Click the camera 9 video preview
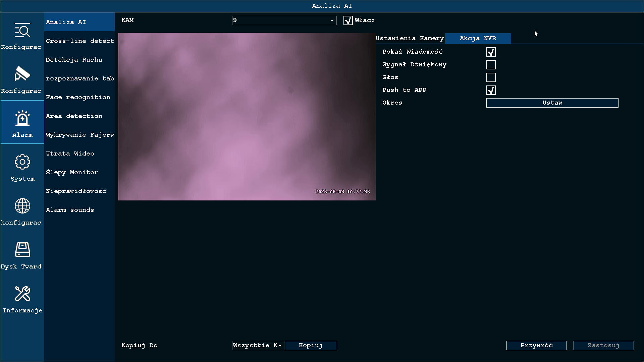The width and height of the screenshot is (644, 362). pyautogui.click(x=247, y=117)
